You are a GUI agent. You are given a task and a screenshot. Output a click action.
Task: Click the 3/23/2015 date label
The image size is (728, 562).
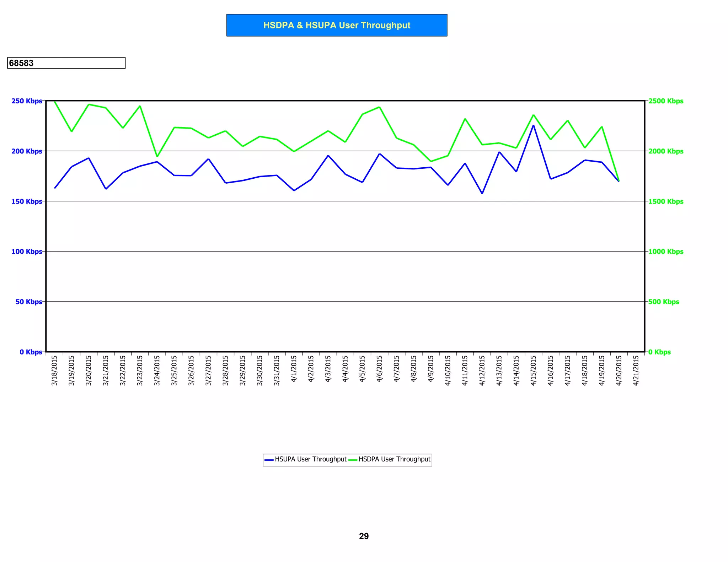coord(140,371)
